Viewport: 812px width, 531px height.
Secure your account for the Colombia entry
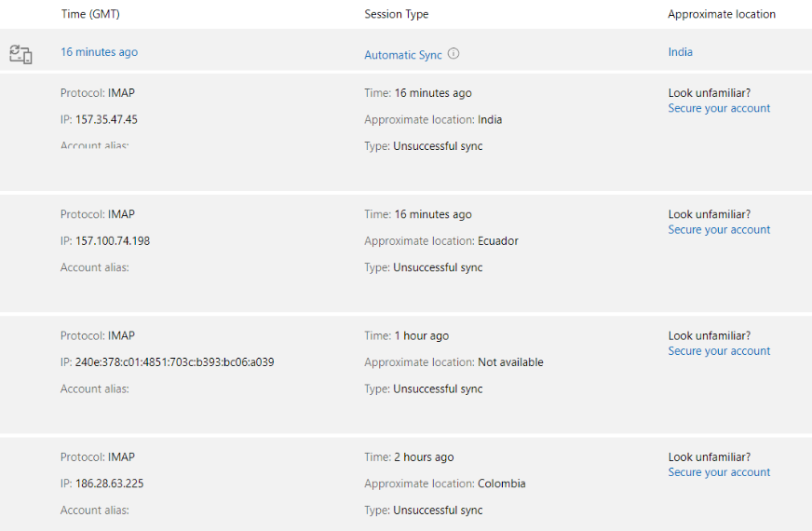719,472
